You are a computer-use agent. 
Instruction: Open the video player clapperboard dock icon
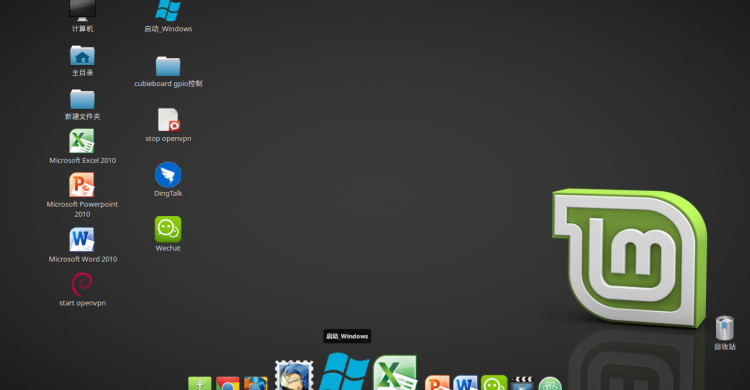(522, 383)
